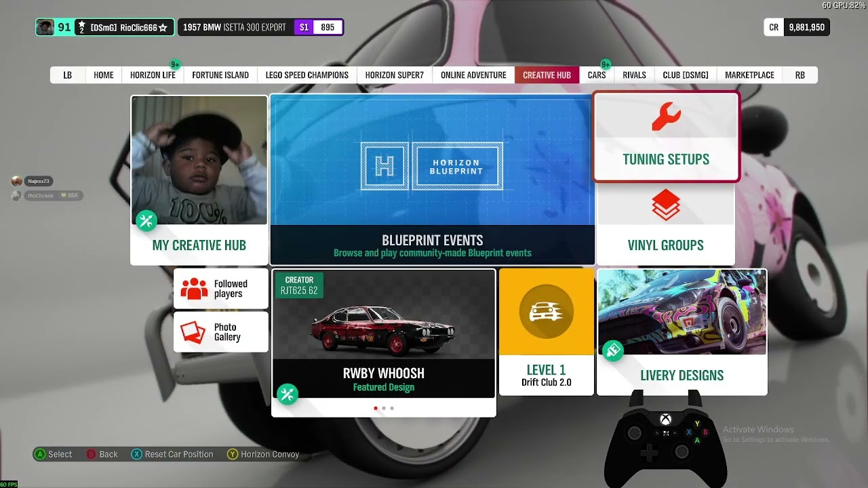Open the Photo Gallery label
Viewport: 868px width, 488px height.
pos(227,332)
